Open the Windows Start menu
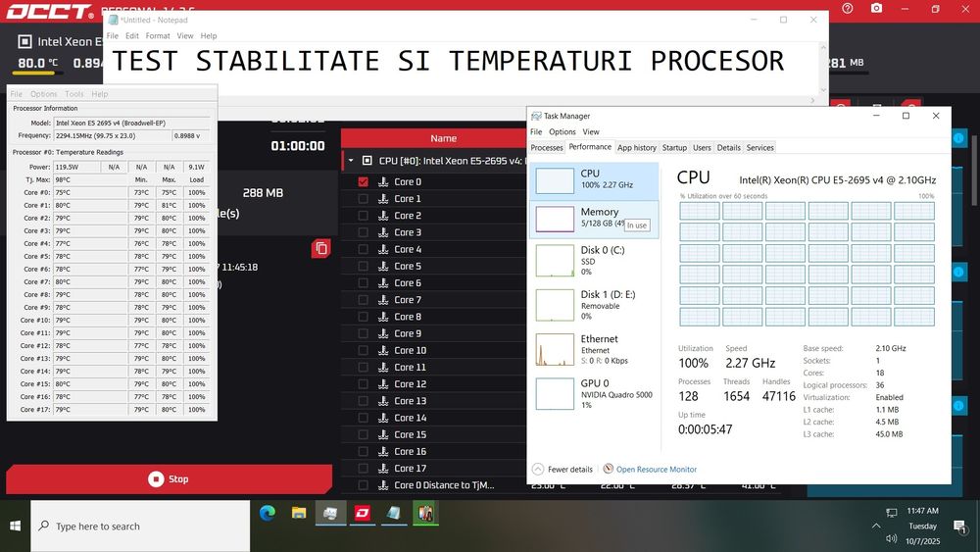 point(15,526)
